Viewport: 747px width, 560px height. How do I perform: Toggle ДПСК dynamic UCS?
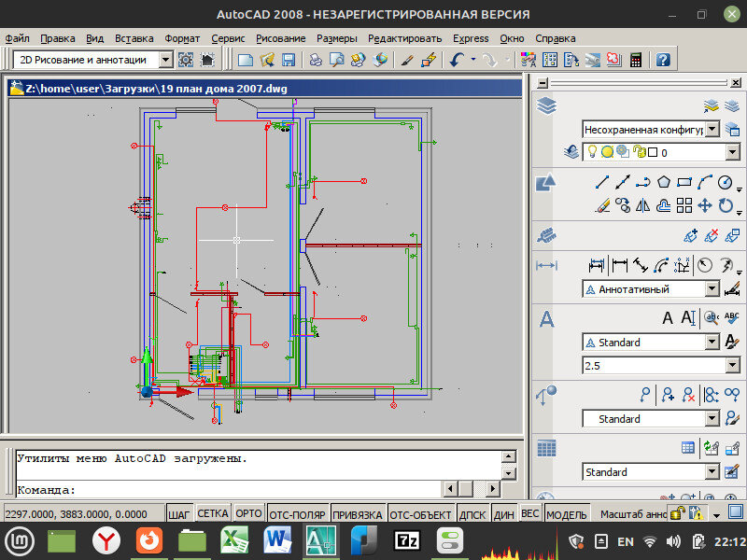[472, 514]
